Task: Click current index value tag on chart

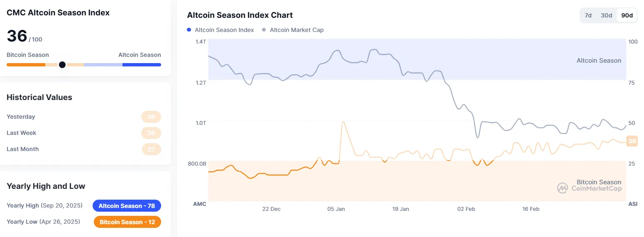Action: [632, 141]
